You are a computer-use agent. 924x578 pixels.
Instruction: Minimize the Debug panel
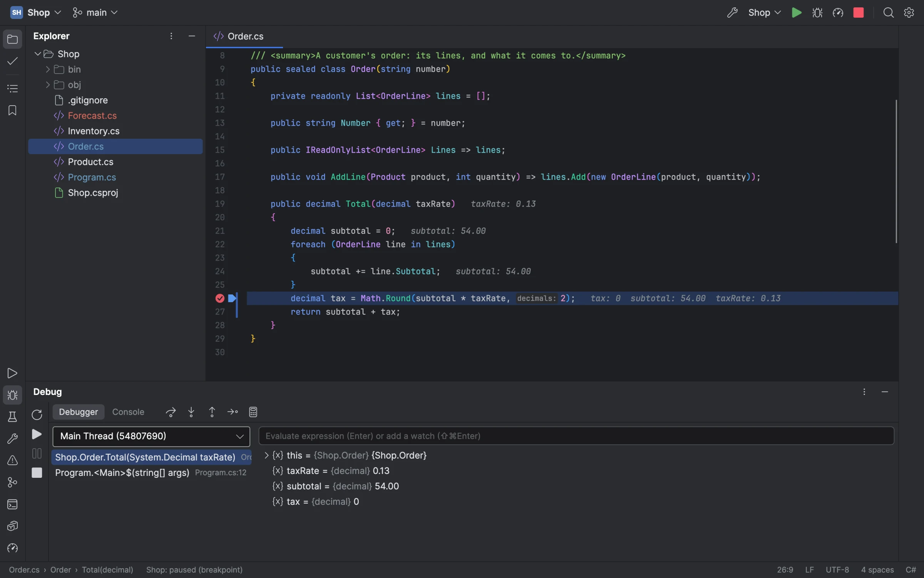[x=885, y=392]
